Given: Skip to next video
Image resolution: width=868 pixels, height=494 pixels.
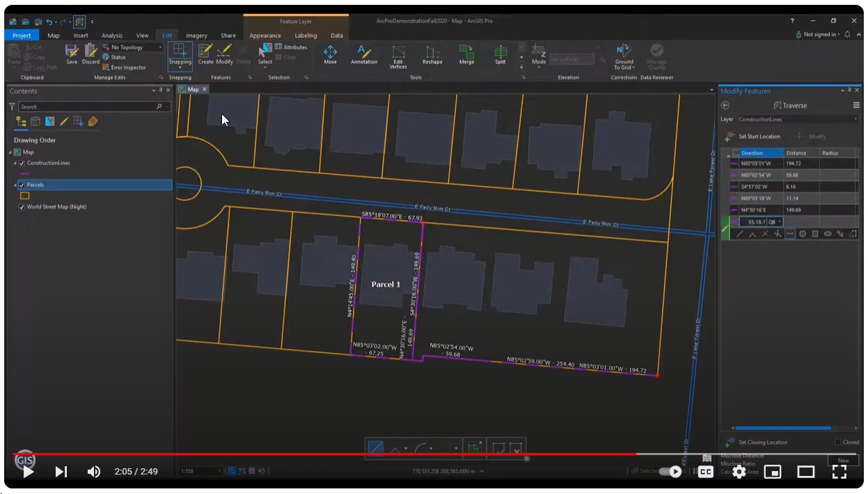Looking at the screenshot, I should coord(61,472).
